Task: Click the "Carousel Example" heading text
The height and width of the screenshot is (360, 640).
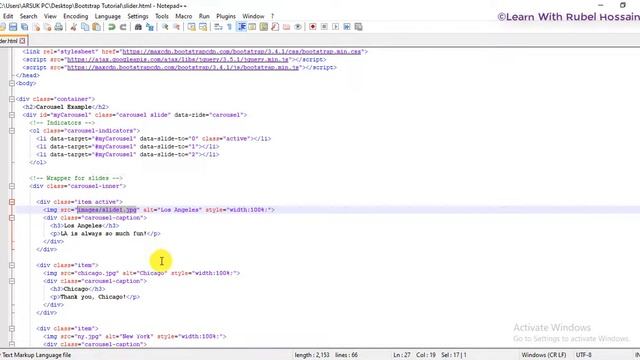Action: click(64, 107)
